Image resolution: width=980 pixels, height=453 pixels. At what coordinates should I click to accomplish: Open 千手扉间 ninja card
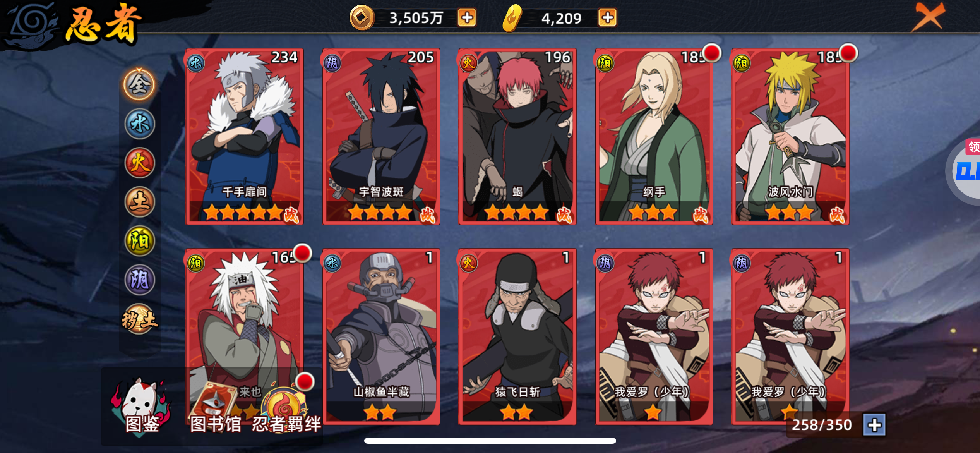tap(245, 136)
